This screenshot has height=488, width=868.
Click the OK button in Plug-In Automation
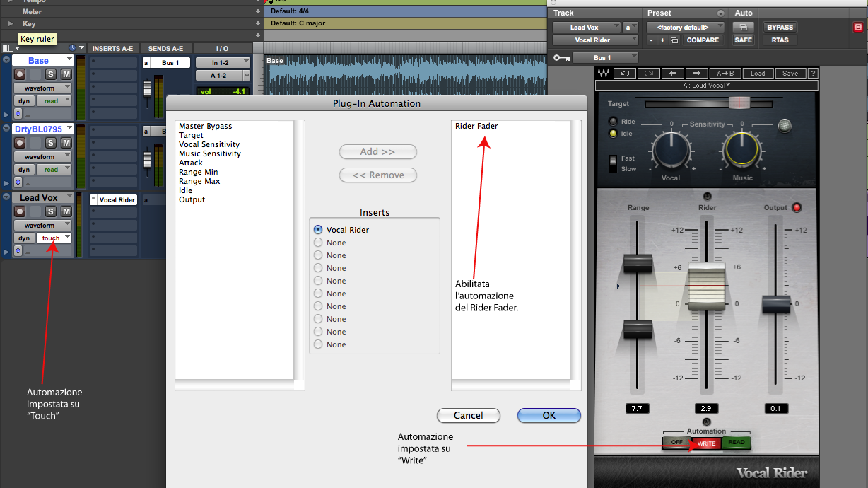(x=549, y=415)
